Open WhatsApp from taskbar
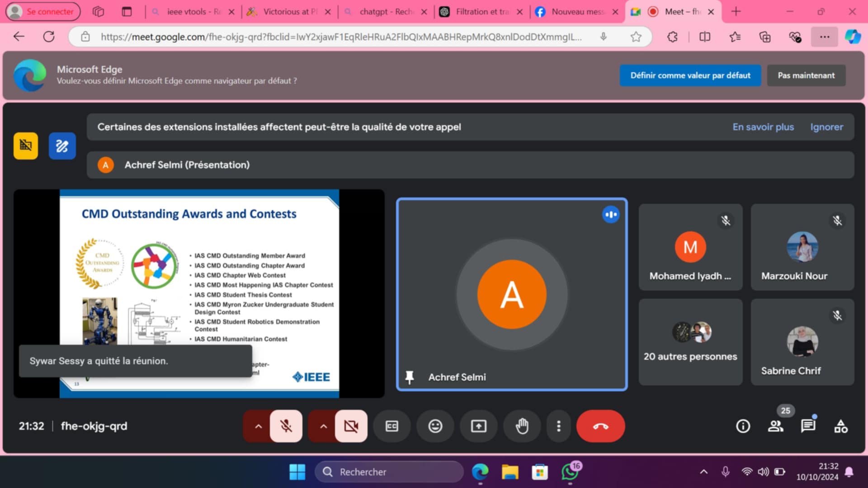The image size is (868, 488). [x=570, y=472]
